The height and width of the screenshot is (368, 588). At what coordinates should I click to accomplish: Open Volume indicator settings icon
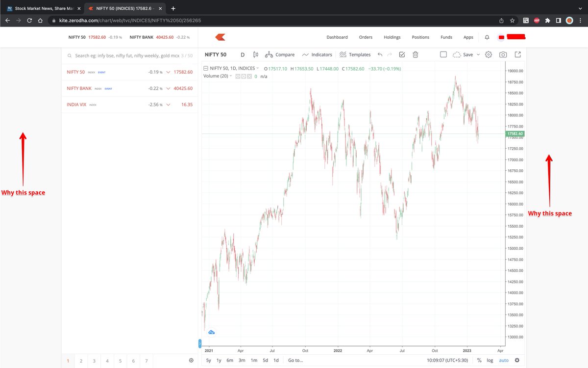pyautogui.click(x=244, y=77)
